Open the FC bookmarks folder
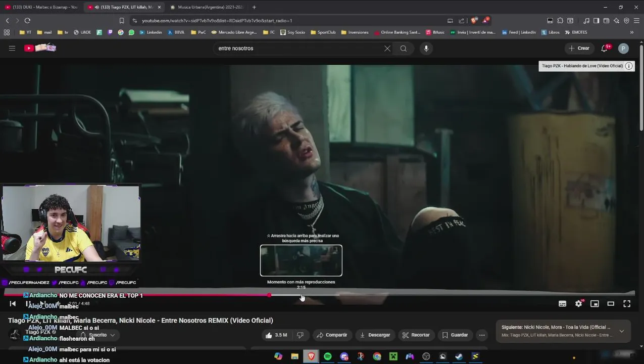The width and height of the screenshot is (644, 364). click(269, 32)
